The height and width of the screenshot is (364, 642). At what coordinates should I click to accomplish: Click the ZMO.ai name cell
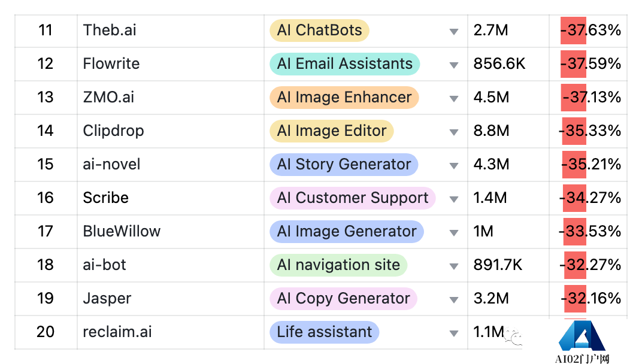(171, 98)
